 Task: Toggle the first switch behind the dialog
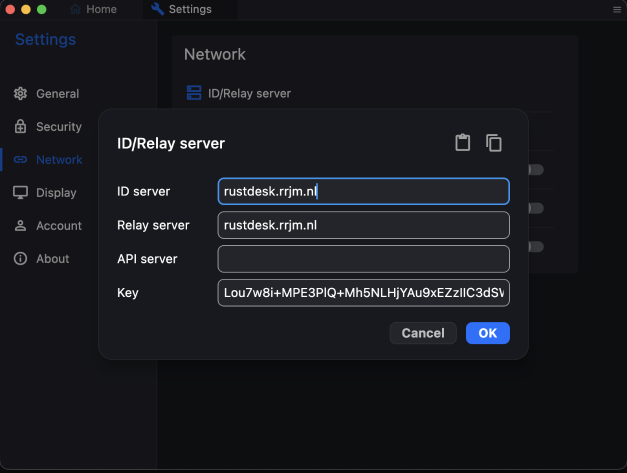click(536, 170)
